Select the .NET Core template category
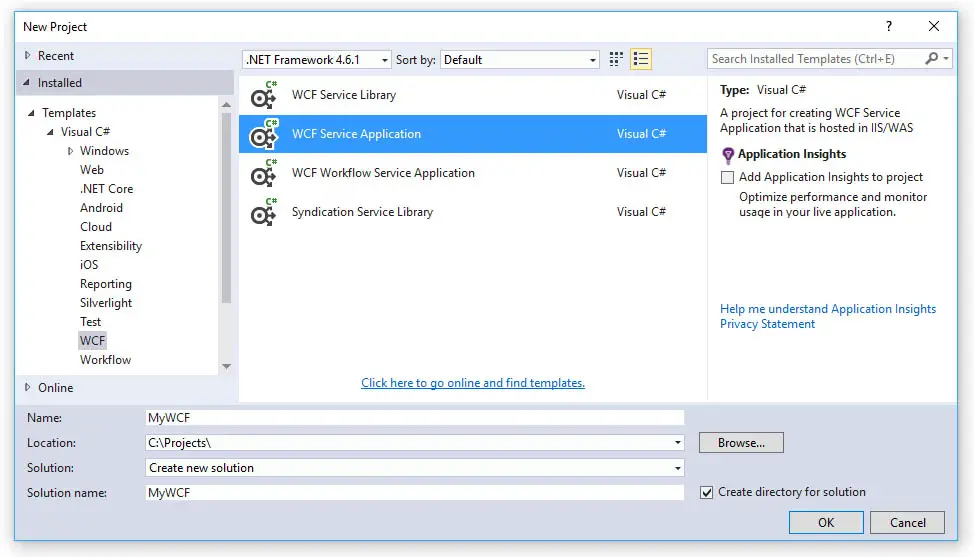The width and height of the screenshot is (974, 557). tap(106, 189)
